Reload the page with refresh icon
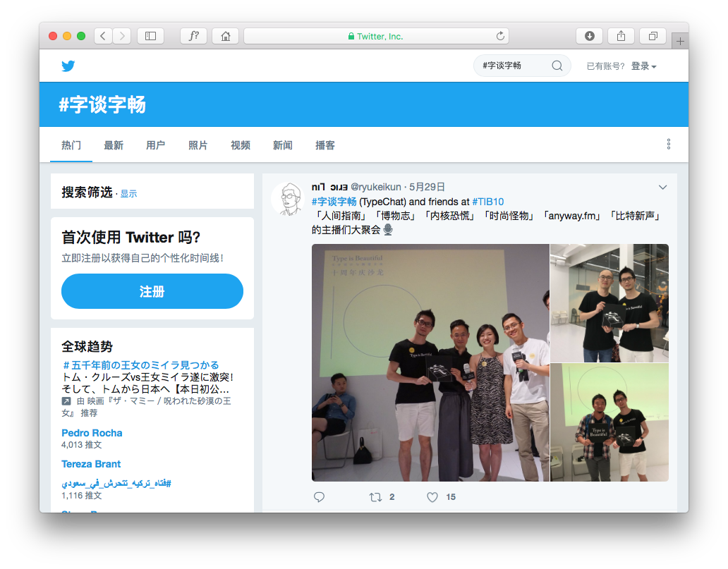This screenshot has height=569, width=728. pyautogui.click(x=500, y=36)
